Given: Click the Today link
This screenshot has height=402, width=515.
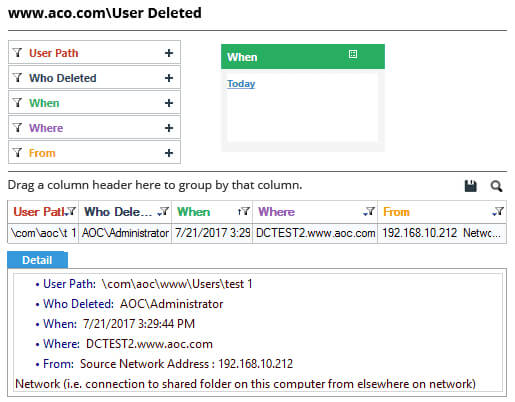Looking at the screenshot, I should (241, 83).
